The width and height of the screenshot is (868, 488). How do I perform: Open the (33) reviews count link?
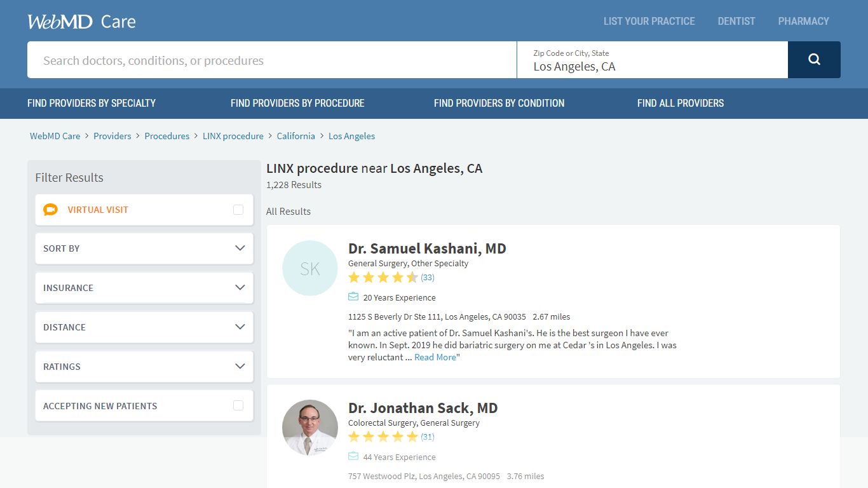point(428,277)
